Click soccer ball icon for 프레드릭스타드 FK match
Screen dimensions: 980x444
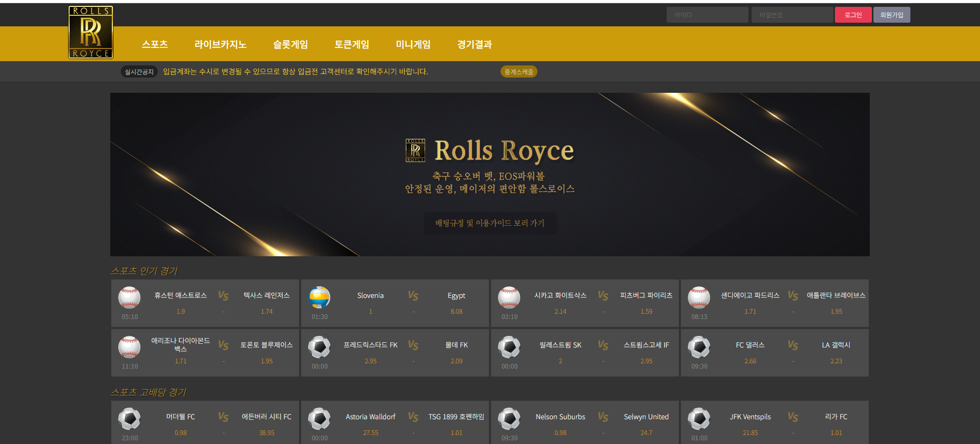(319, 348)
